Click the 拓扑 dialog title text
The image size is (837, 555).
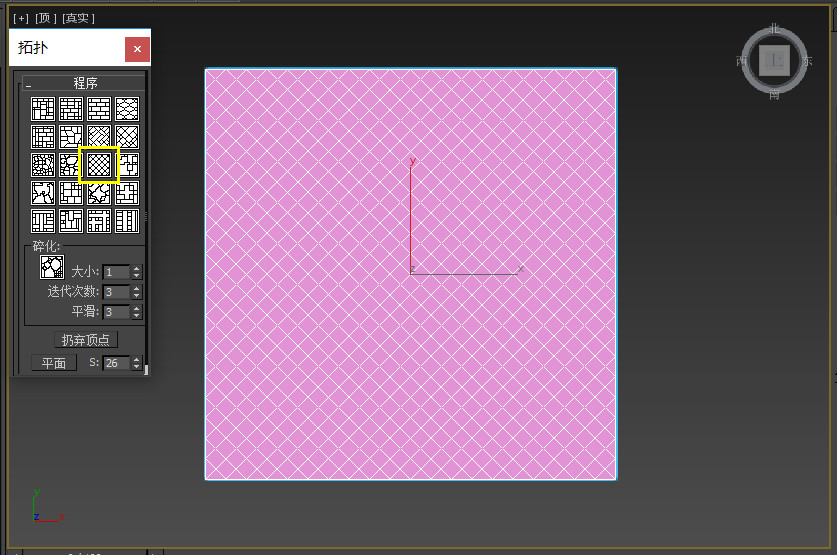(33, 47)
